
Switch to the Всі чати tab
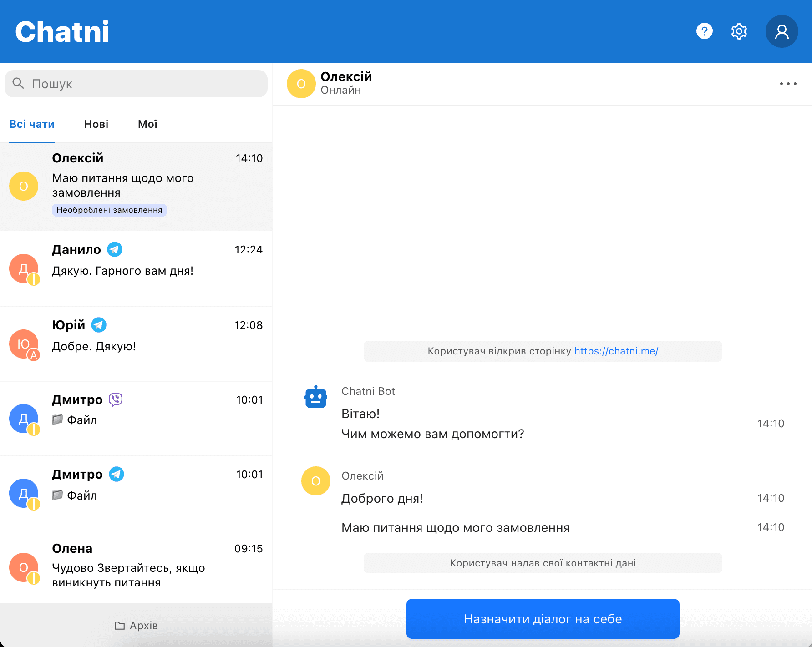pyautogui.click(x=32, y=124)
